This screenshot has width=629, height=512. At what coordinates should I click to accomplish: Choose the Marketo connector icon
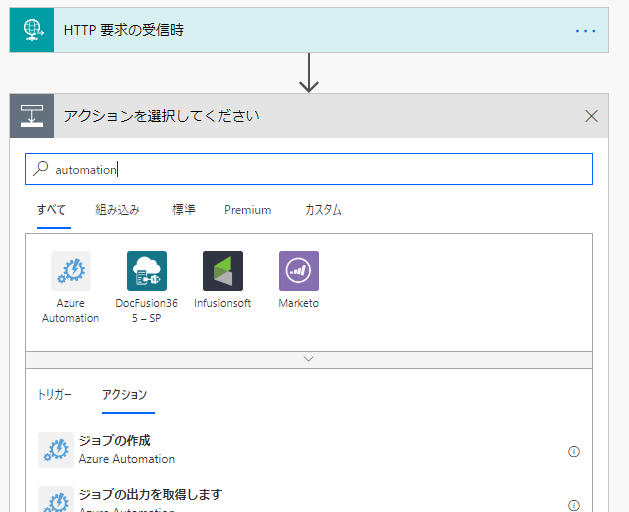coord(299,271)
